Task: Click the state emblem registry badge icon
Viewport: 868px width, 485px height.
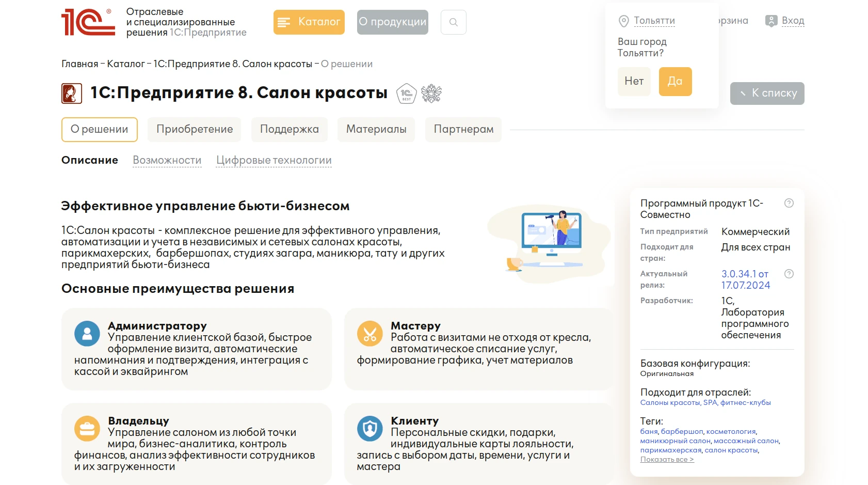Action: point(431,93)
